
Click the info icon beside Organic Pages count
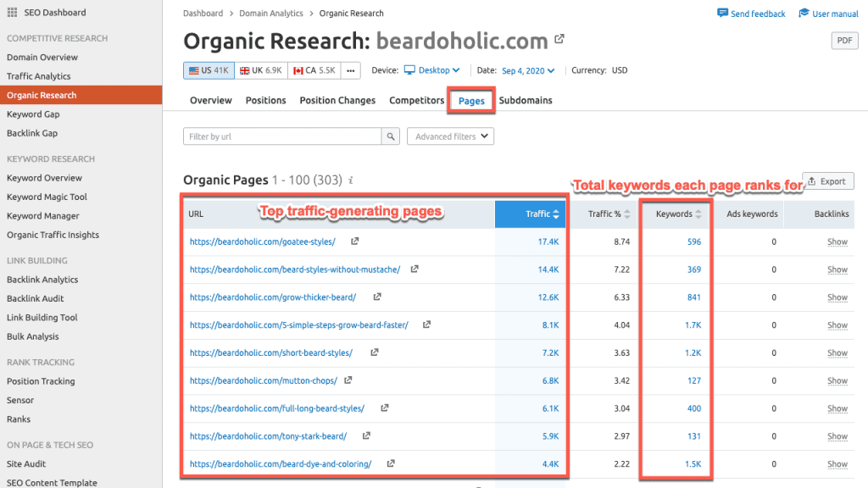[x=351, y=180]
